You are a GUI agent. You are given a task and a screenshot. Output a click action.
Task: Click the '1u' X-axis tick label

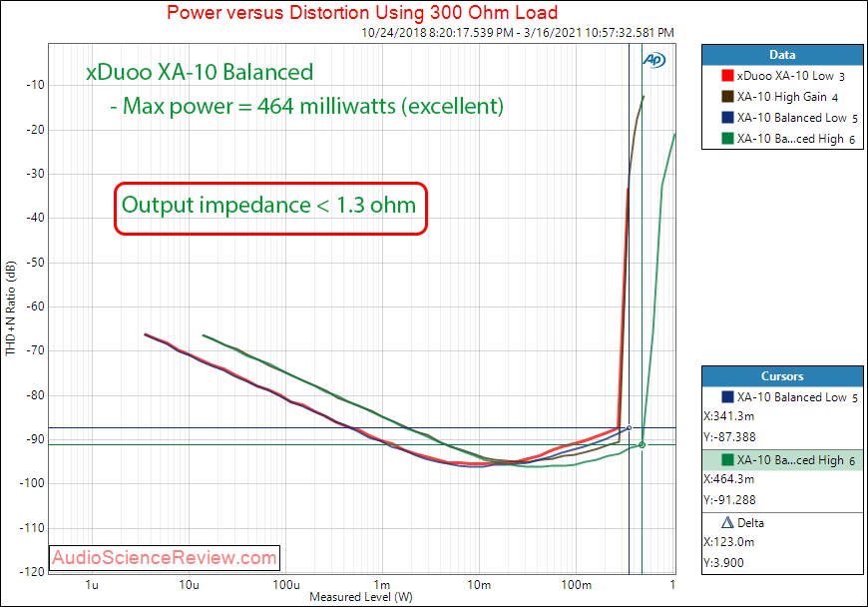pos(92,585)
